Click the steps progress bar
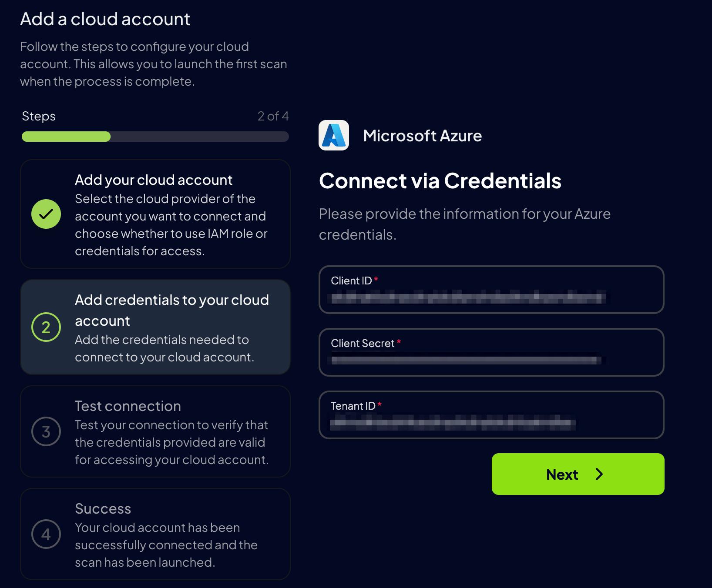Image resolution: width=712 pixels, height=588 pixels. (155, 136)
